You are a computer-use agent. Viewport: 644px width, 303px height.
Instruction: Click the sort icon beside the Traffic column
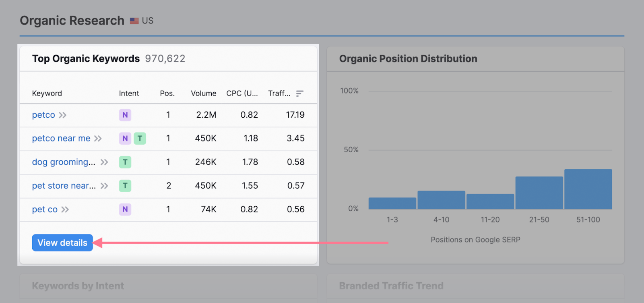click(299, 93)
